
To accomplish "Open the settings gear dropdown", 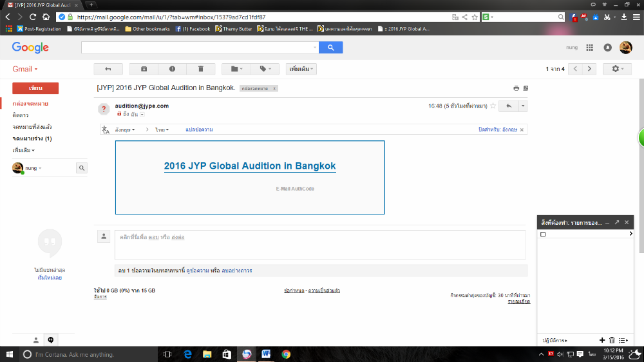I will [617, 69].
